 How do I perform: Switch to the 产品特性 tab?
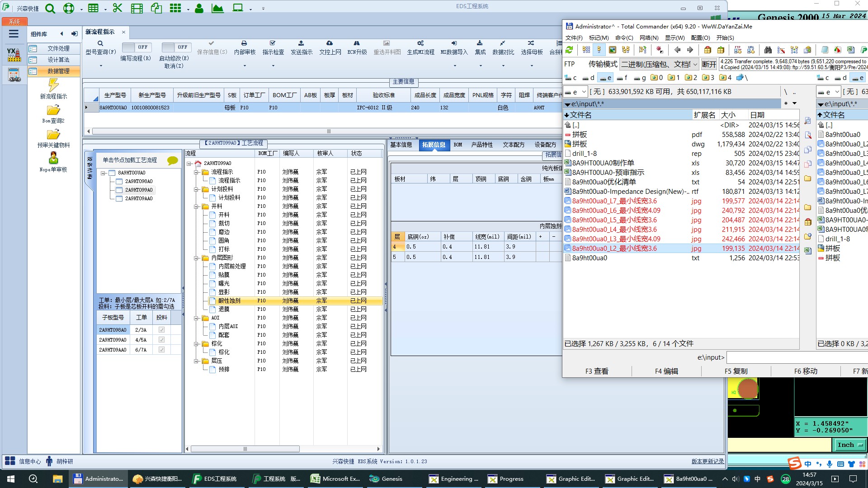pos(481,145)
